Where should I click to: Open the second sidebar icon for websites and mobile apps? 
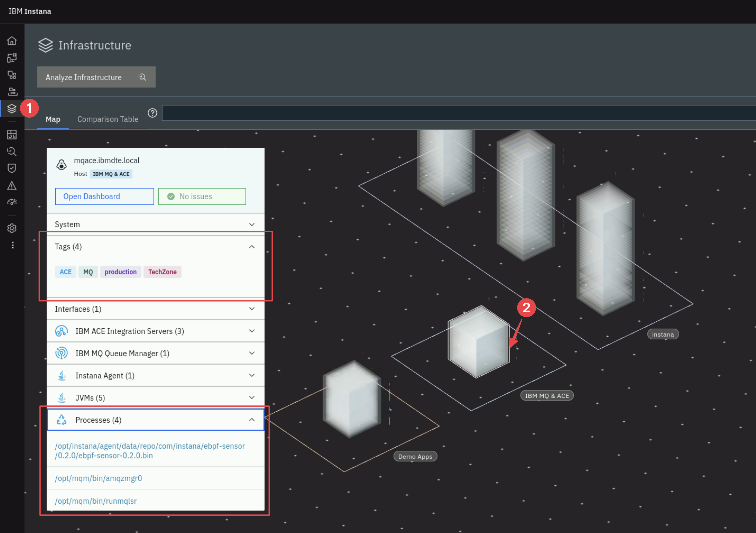(x=12, y=58)
